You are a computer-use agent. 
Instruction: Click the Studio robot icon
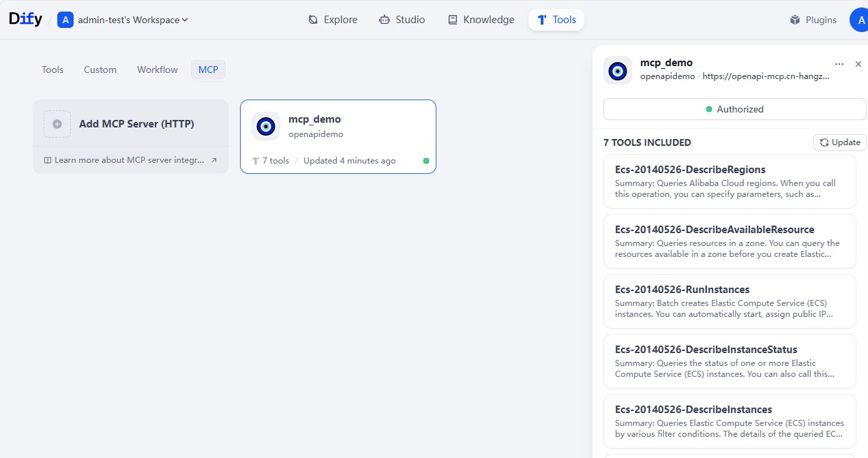(385, 20)
